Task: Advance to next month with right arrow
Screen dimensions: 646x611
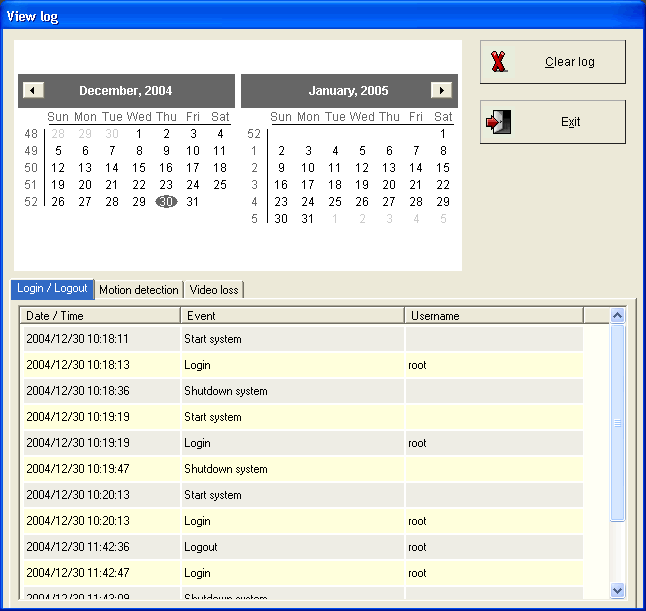Action: point(441,91)
